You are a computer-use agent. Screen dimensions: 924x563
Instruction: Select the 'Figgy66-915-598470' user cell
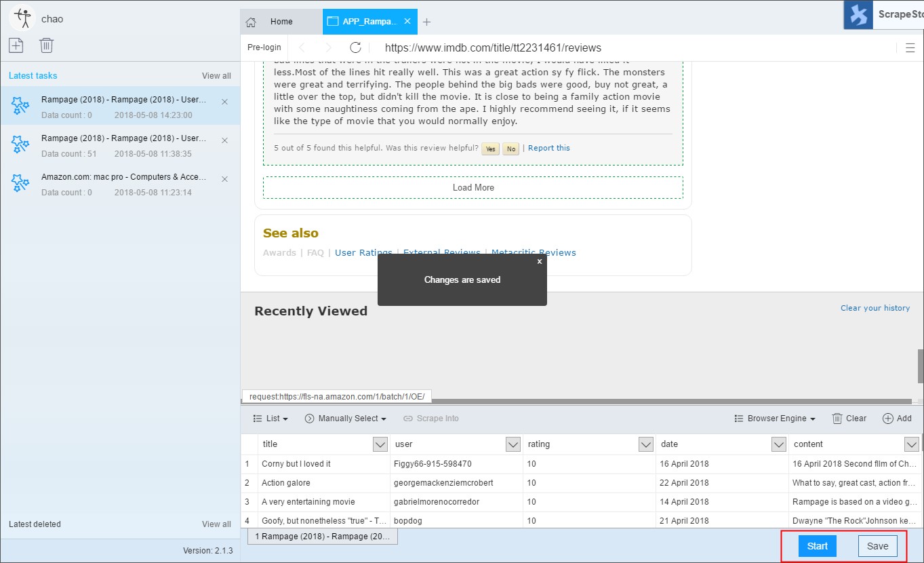click(x=457, y=464)
